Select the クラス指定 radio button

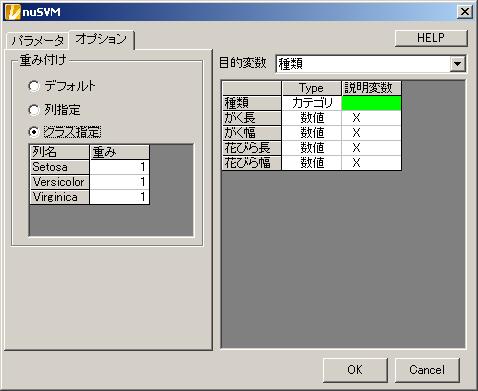coord(34,132)
